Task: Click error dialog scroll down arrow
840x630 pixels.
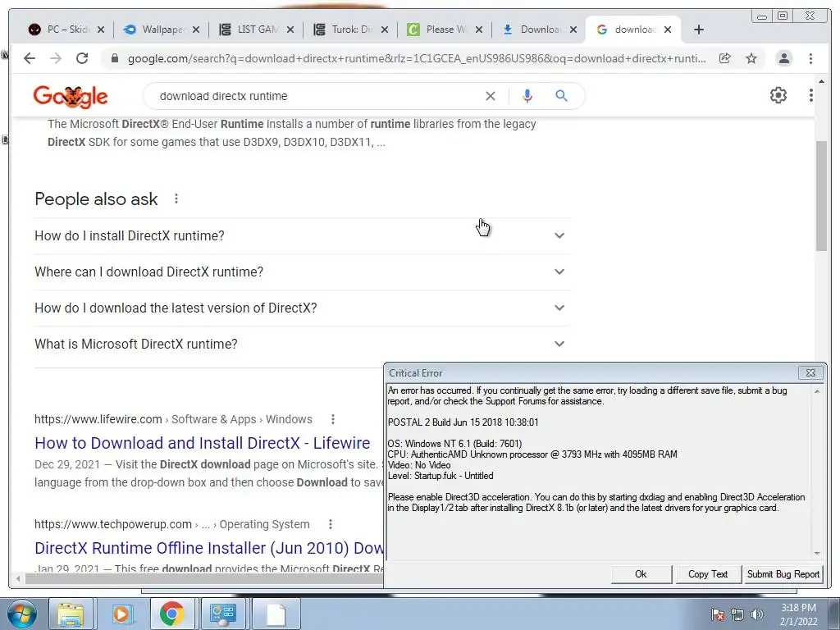Action: click(817, 554)
